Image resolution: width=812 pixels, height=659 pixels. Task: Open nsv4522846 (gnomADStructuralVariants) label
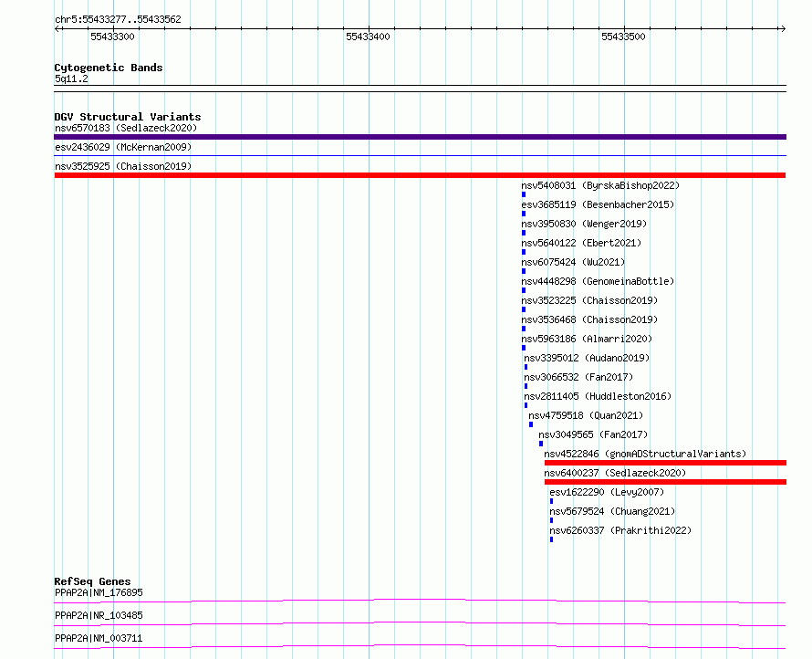(x=645, y=454)
